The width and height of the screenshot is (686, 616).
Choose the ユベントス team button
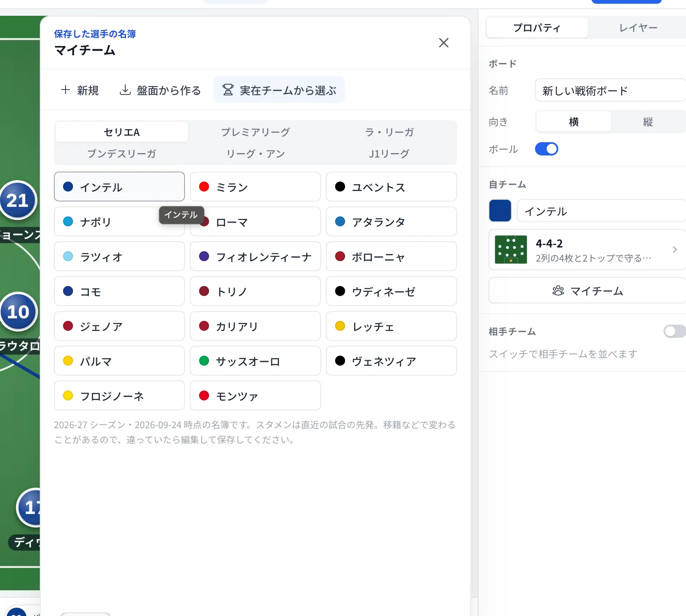pos(392,187)
